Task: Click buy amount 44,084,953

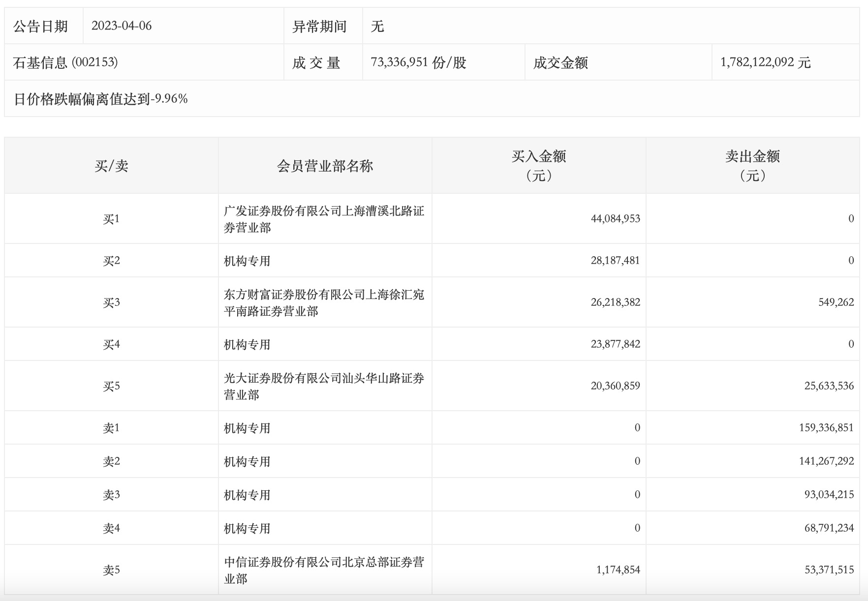Action: pyautogui.click(x=616, y=219)
